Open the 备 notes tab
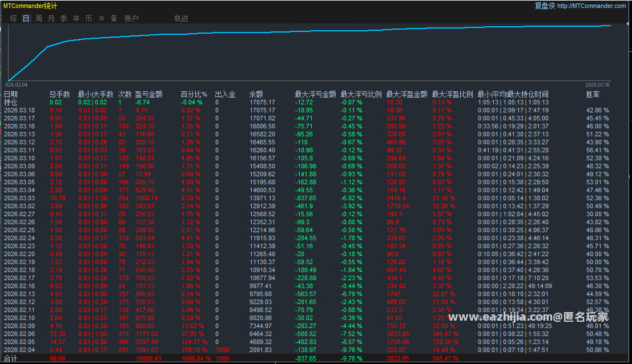Image resolution: width=632 pixels, height=364 pixels. [x=114, y=18]
